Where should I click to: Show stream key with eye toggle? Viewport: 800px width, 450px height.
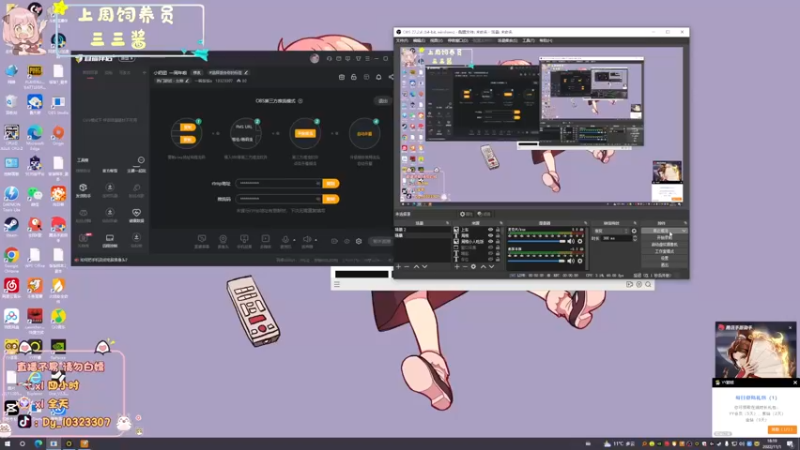317,199
